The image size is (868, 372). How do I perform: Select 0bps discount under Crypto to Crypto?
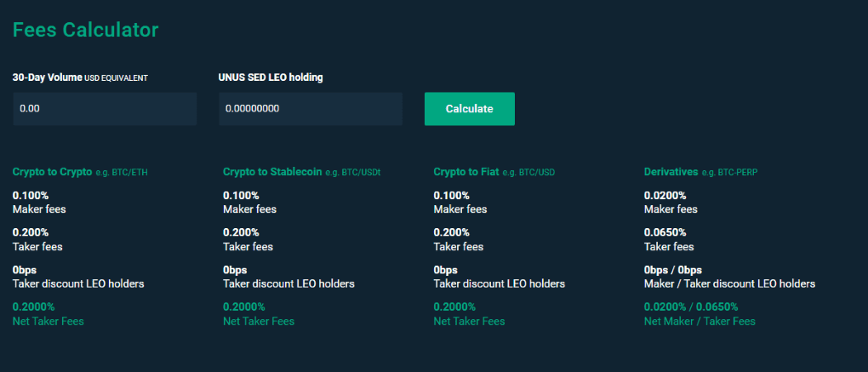point(25,270)
